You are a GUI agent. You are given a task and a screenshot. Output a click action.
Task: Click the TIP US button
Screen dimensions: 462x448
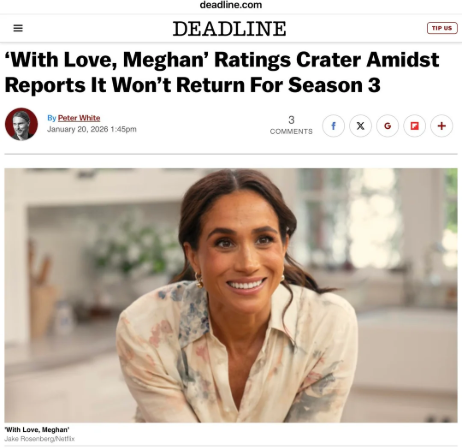(442, 28)
